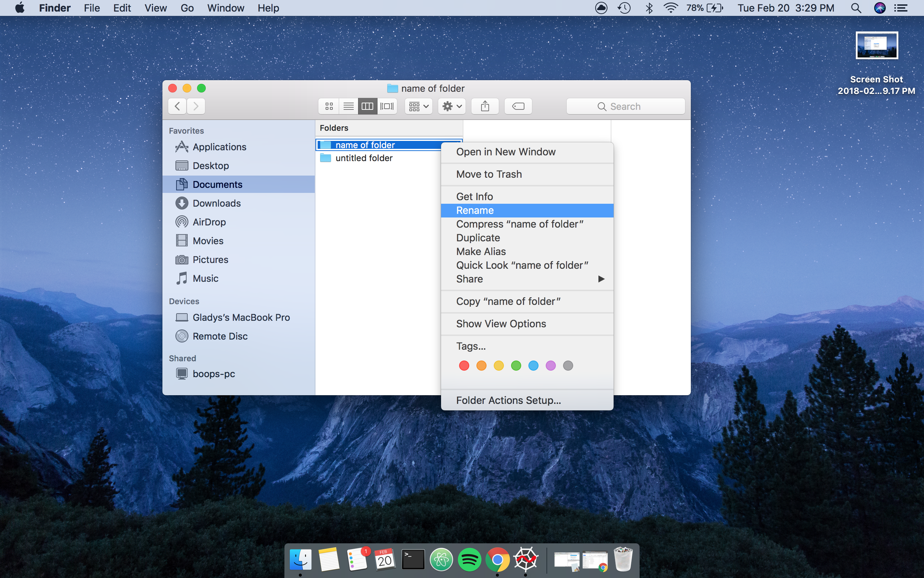Choose Open in New Window

coord(527,152)
